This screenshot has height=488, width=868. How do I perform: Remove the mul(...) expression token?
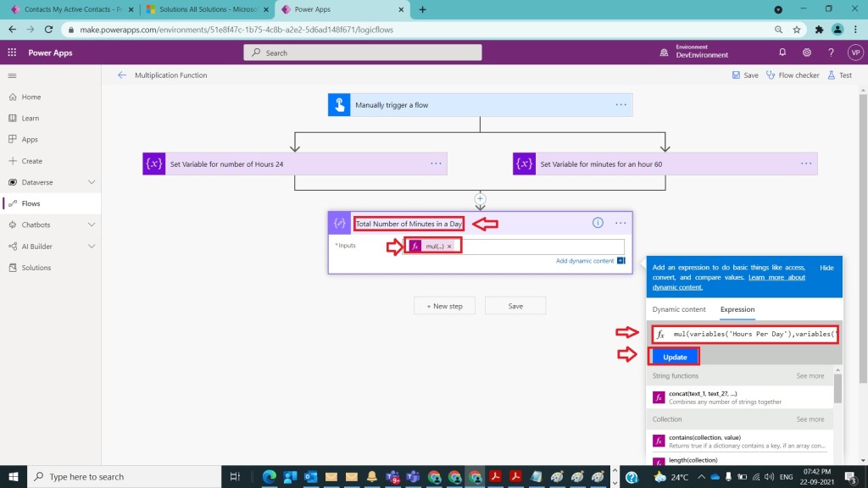[x=449, y=246]
